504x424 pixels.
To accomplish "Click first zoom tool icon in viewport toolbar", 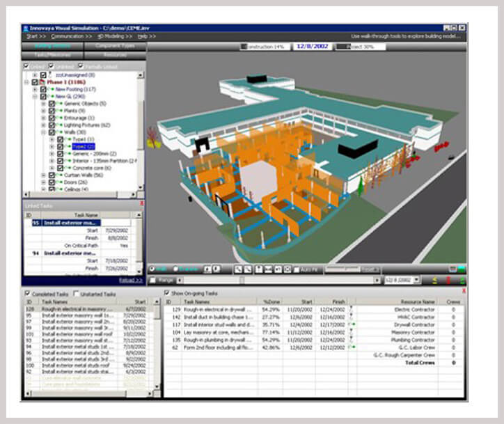I will click(238, 269).
